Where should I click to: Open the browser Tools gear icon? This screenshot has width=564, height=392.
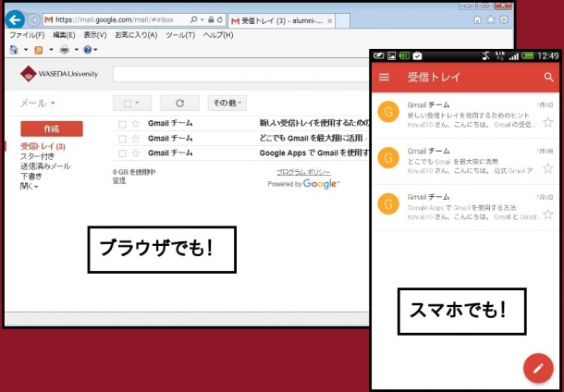click(504, 19)
